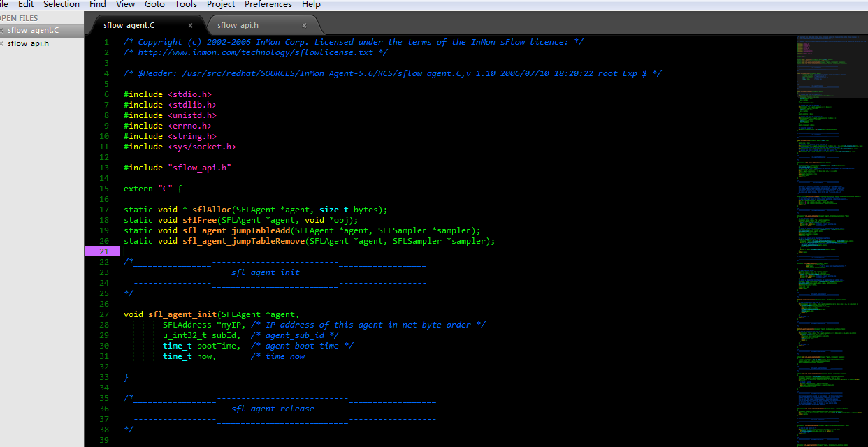
Task: Close sflow_api.h from the open files sidebar
Action: (2, 43)
